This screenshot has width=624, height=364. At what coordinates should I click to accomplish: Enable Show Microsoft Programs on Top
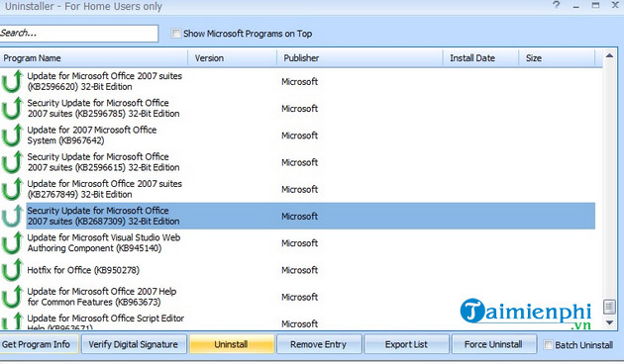click(x=175, y=34)
